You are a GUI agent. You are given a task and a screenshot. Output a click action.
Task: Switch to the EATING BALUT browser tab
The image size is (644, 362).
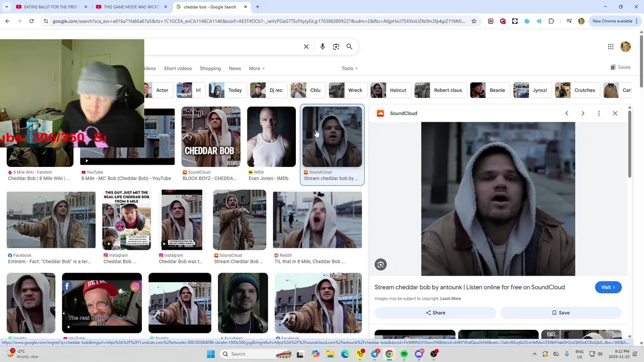point(52,7)
